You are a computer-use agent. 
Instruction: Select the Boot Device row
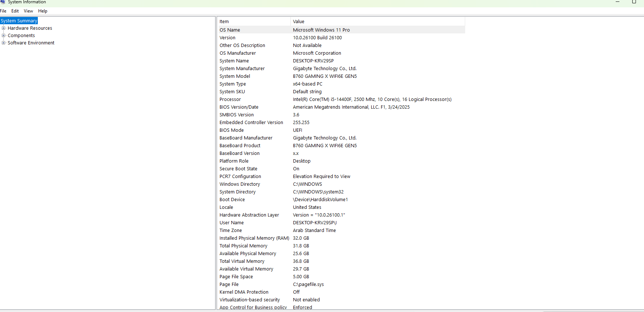click(x=341, y=200)
